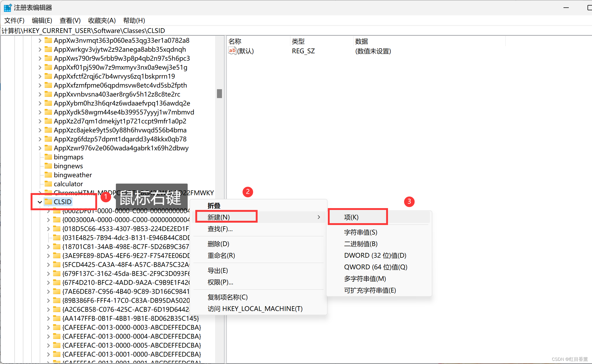Click 权限(P)... in context menu
592x364 pixels.
click(220, 282)
